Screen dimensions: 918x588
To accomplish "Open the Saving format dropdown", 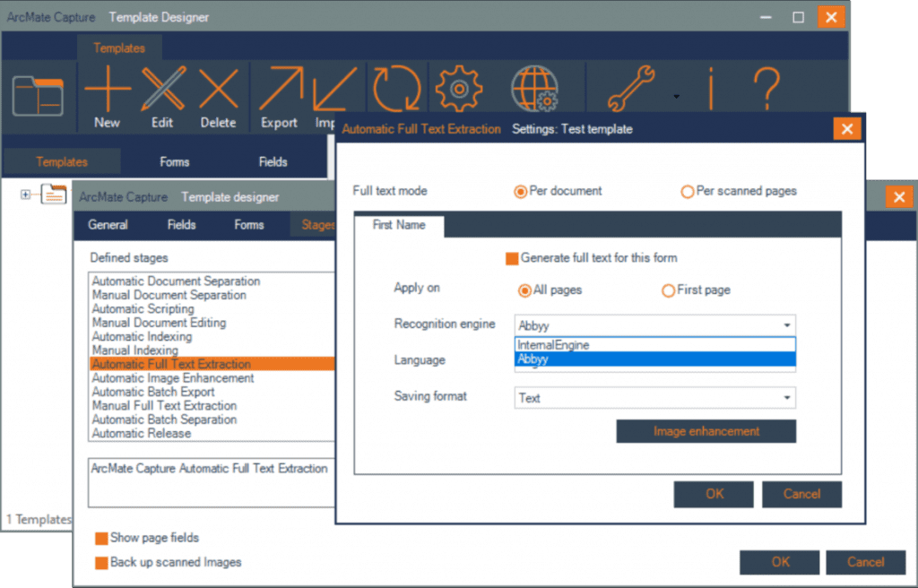I will point(786,398).
